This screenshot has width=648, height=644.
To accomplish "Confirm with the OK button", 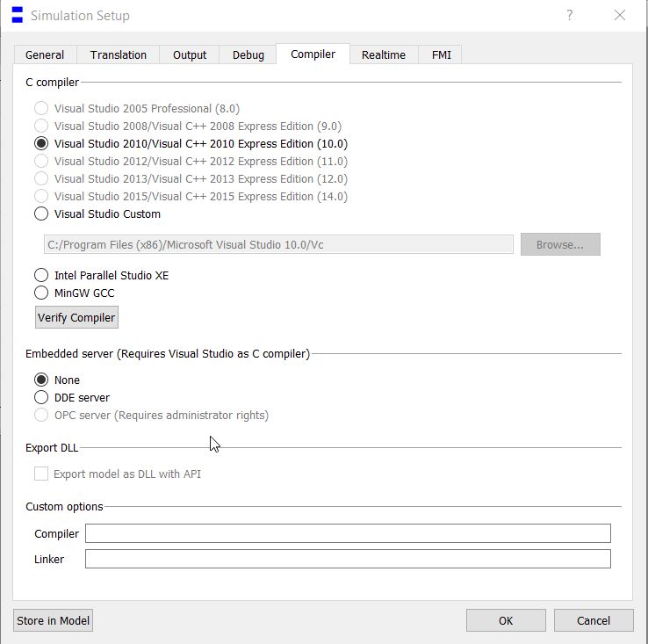I will [506, 620].
